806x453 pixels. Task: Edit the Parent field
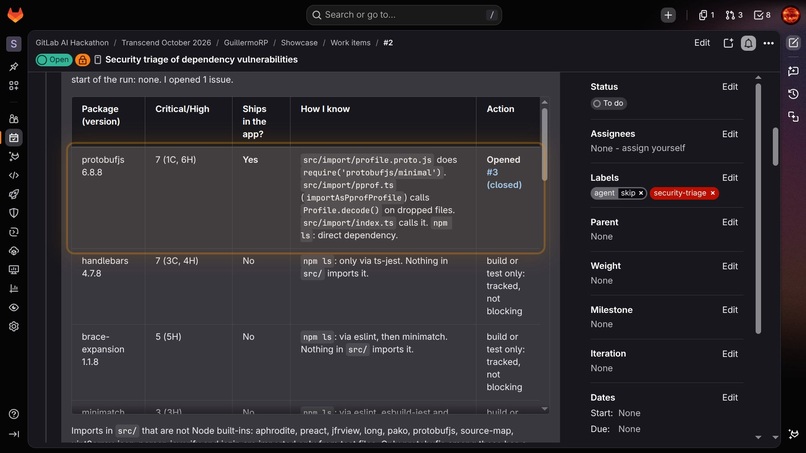click(x=729, y=222)
